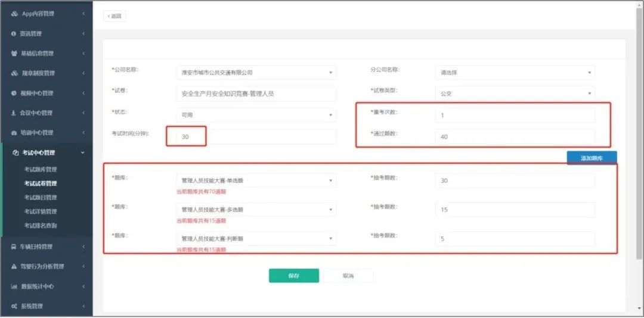
Task: Open 考试题目管理 submenu item
Action: click(41, 197)
